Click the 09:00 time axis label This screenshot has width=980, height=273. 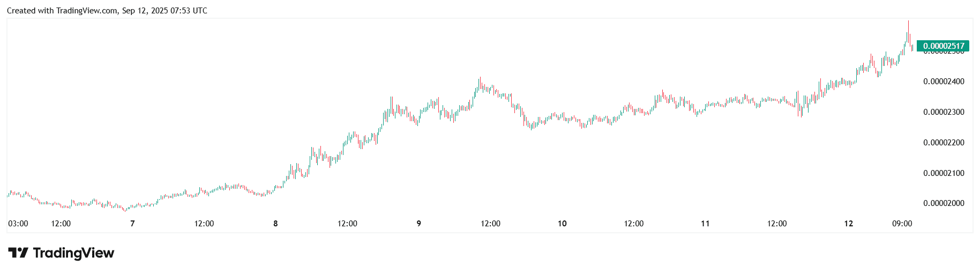902,224
